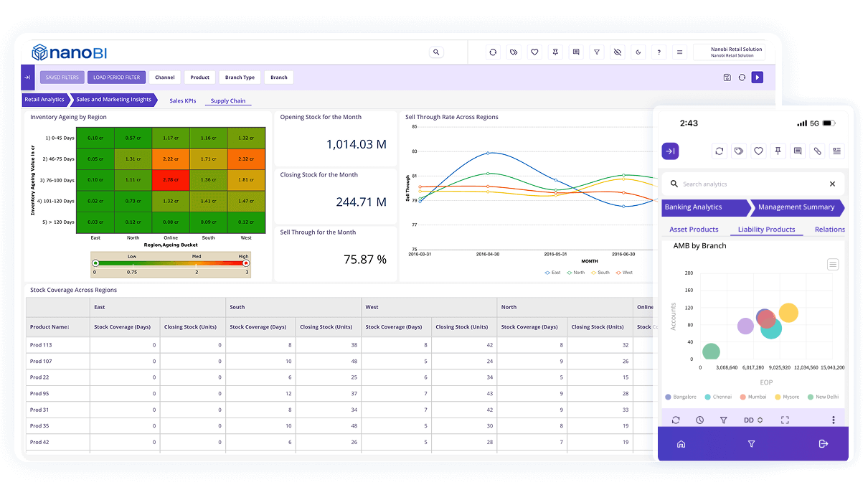Click the heart favorite icon in desktop header
Screen dimensions: 868x495
[534, 52]
